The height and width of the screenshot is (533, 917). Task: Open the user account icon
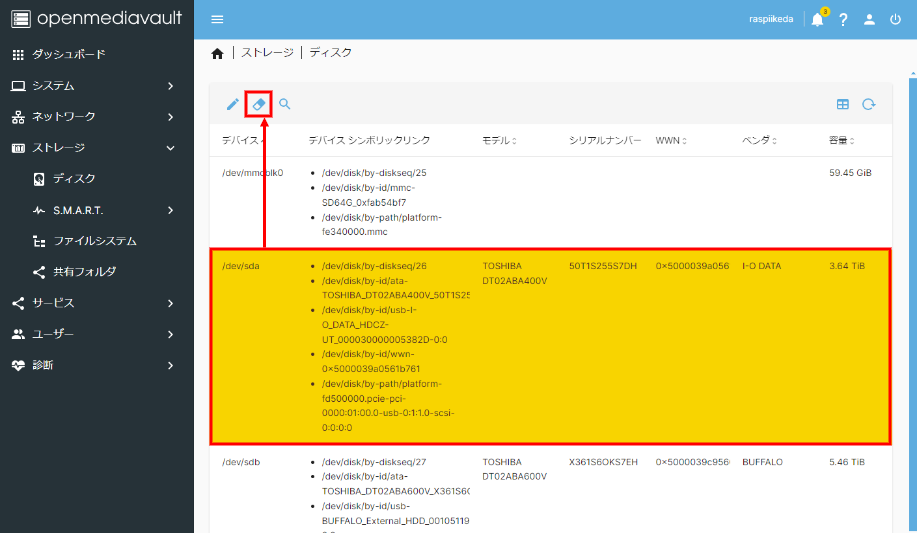pyautogui.click(x=869, y=19)
